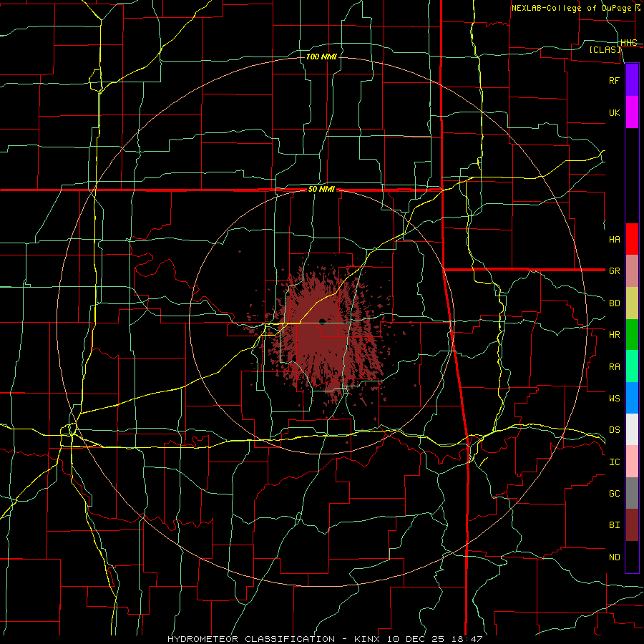Click the HR legend label
Screen dimensions: 644x644
[614, 335]
